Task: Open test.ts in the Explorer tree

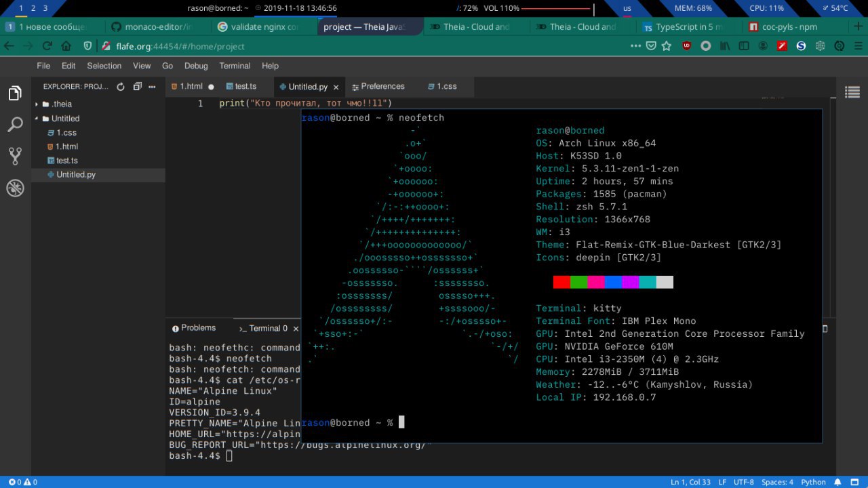Action: (98, 161)
